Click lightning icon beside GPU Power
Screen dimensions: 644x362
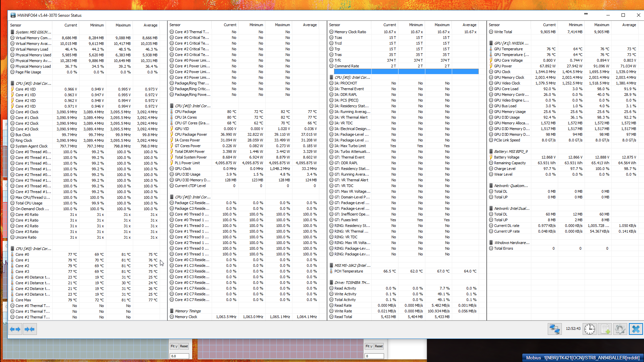pyautogui.click(x=491, y=66)
